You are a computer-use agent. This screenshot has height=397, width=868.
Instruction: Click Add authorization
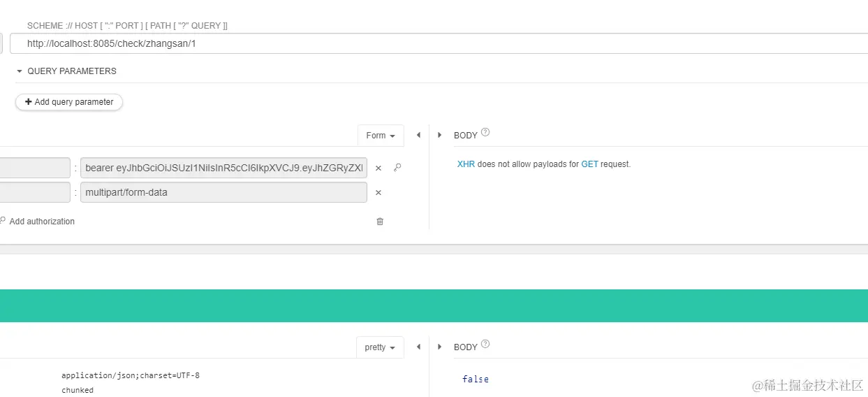click(41, 222)
